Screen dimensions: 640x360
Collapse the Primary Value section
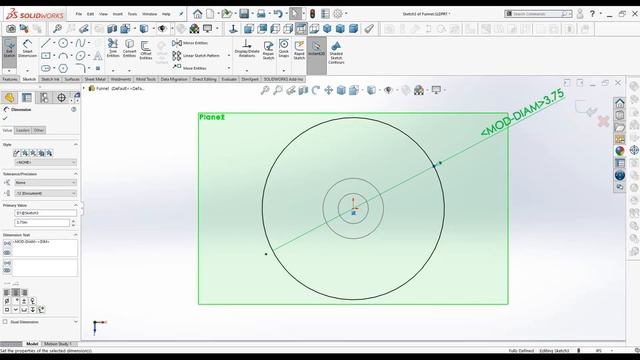pyautogui.click(x=76, y=205)
